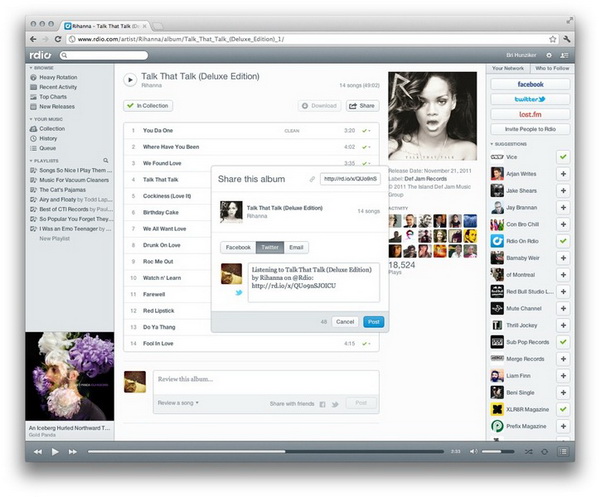This screenshot has height=497, width=600.
Task: Click the share URL field
Action: click(350, 179)
